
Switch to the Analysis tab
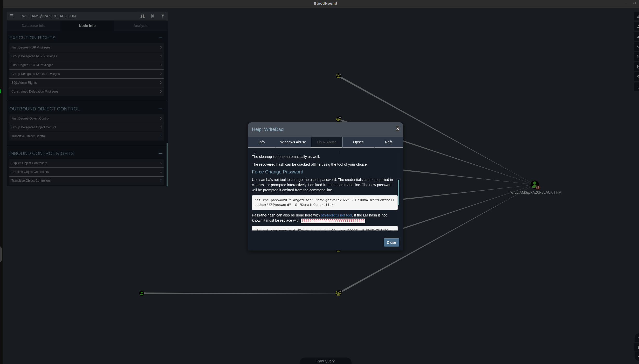(x=141, y=26)
